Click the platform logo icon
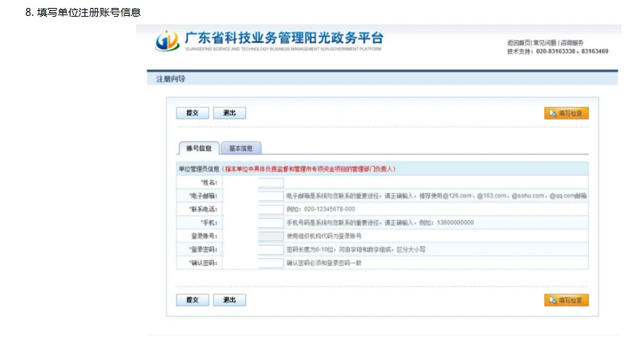Viewport: 644px width, 338px height. pos(167,41)
